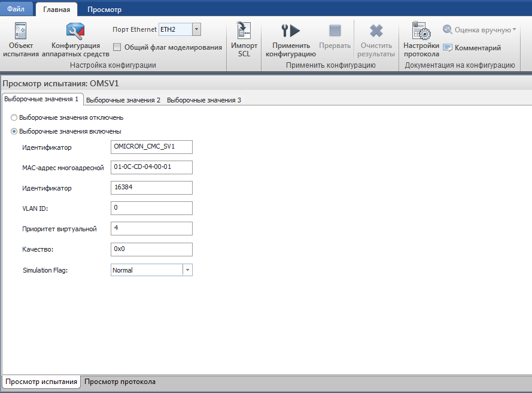Click the MAC-адрес многоадресной label
Screen dimensions: 532x393
click(x=63, y=168)
